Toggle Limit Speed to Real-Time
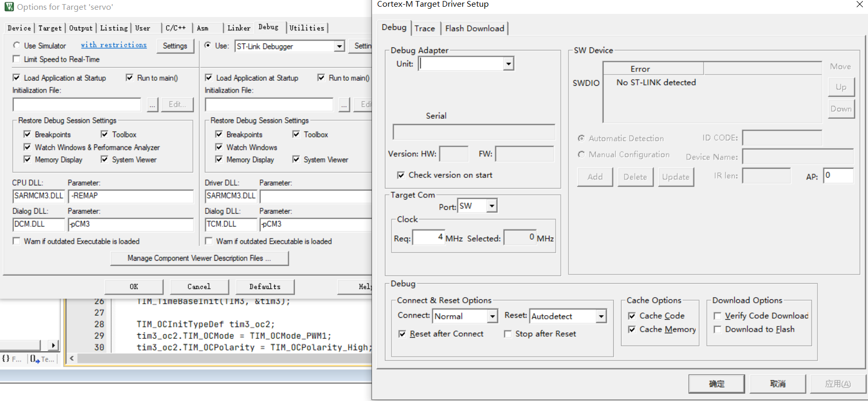Viewport: 868px width, 401px height. [16, 59]
